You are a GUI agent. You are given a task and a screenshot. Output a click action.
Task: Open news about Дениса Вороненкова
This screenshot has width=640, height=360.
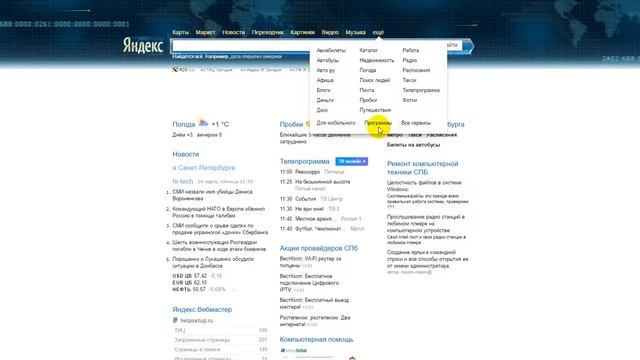(212, 195)
